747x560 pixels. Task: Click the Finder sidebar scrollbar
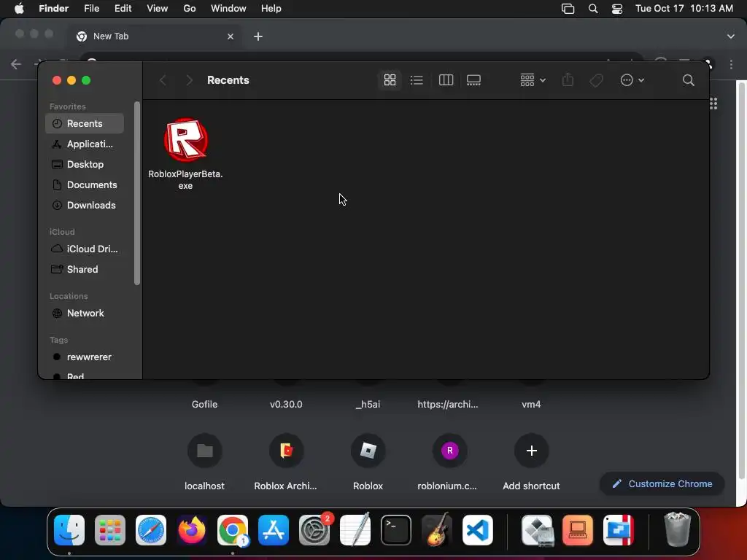click(x=137, y=193)
